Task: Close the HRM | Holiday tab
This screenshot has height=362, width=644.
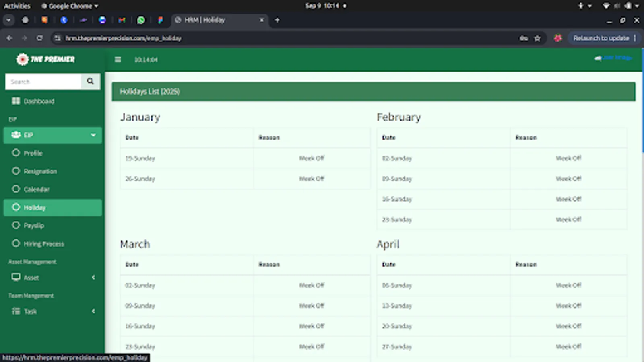Action: pyautogui.click(x=262, y=20)
